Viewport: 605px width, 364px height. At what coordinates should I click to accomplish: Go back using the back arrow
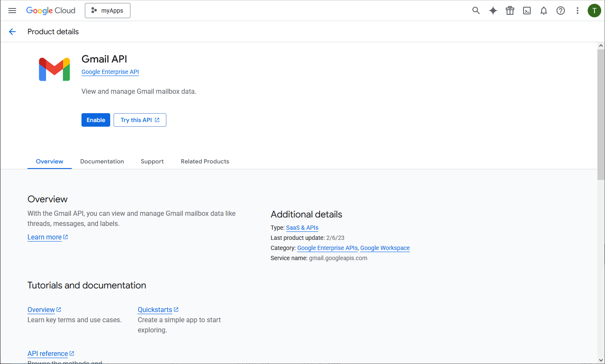coord(12,32)
